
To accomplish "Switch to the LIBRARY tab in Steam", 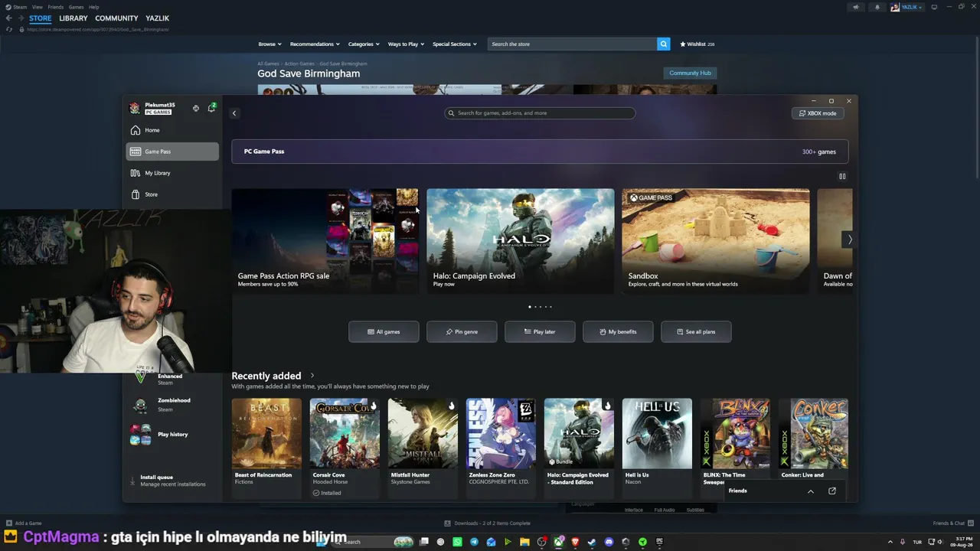I will click(x=73, y=18).
